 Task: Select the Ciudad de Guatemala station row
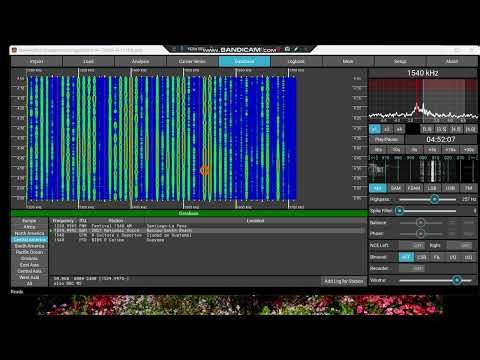[207, 235]
